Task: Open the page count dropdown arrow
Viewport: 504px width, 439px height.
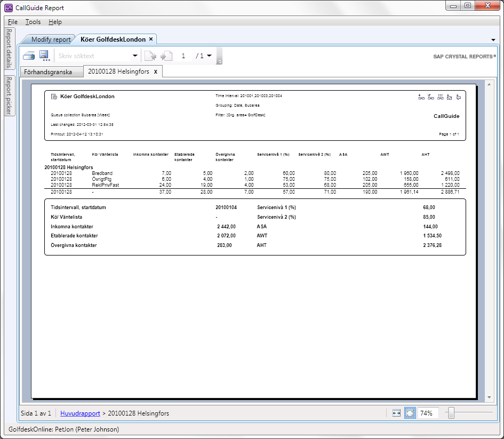Action: click(209, 55)
